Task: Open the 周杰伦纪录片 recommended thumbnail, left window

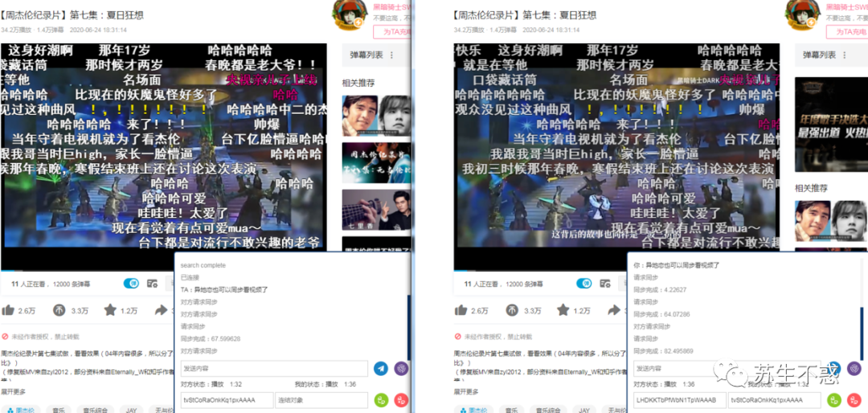Action: click(x=376, y=163)
